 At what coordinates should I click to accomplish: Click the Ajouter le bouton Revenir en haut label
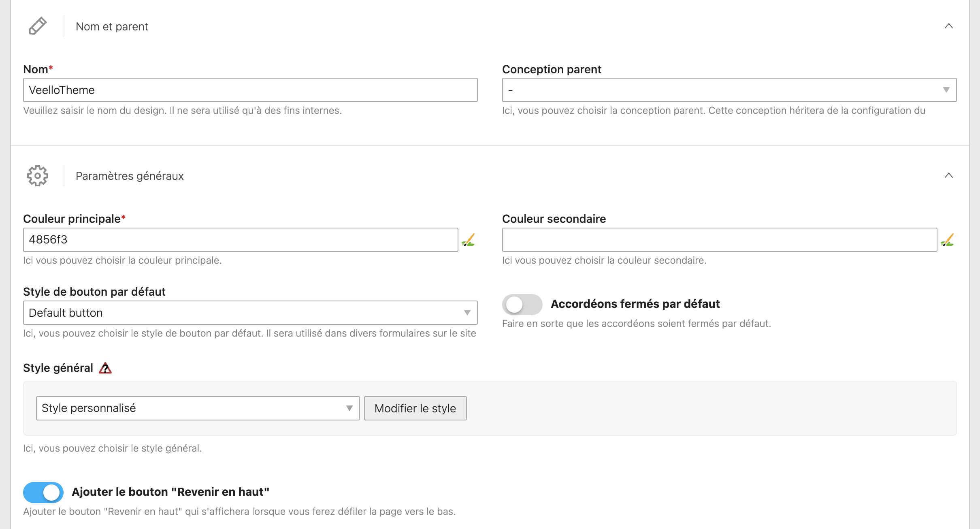pos(170,492)
